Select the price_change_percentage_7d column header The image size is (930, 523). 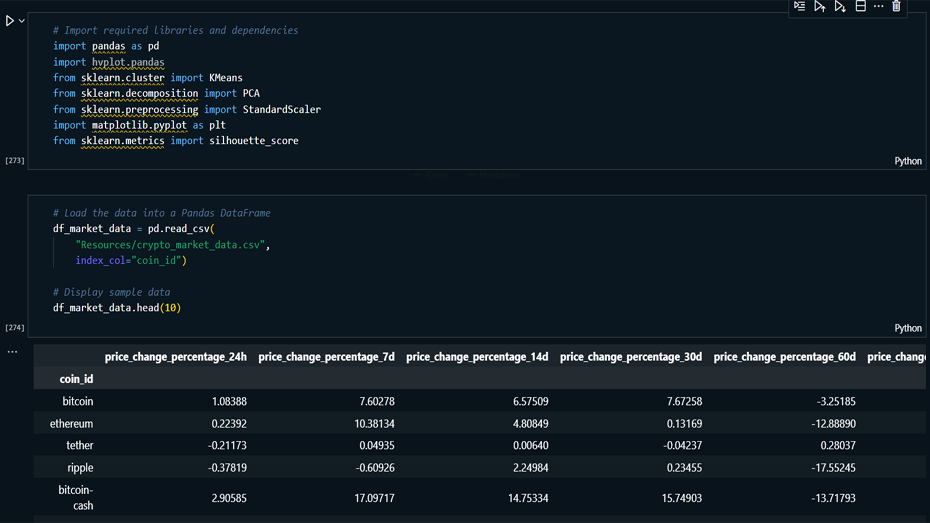[326, 357]
